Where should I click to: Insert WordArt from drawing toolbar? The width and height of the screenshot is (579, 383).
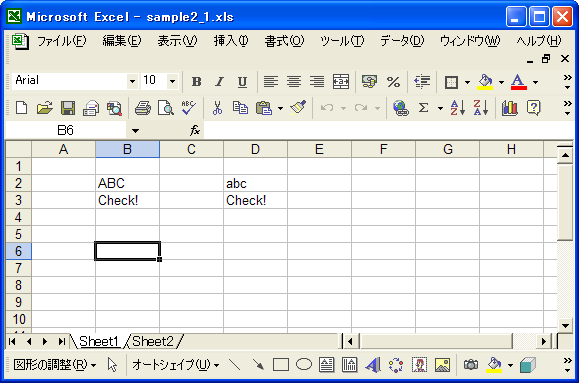373,365
